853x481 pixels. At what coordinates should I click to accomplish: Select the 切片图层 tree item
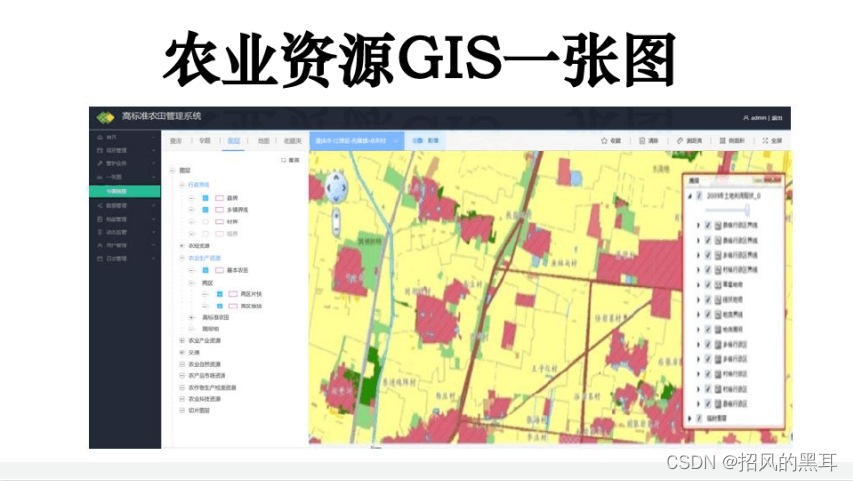coord(199,411)
